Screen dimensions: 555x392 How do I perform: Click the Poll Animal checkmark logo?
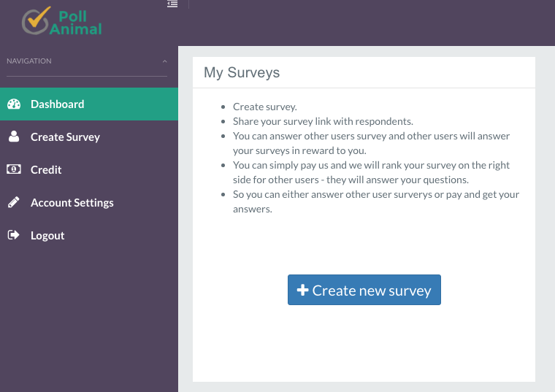click(x=36, y=20)
